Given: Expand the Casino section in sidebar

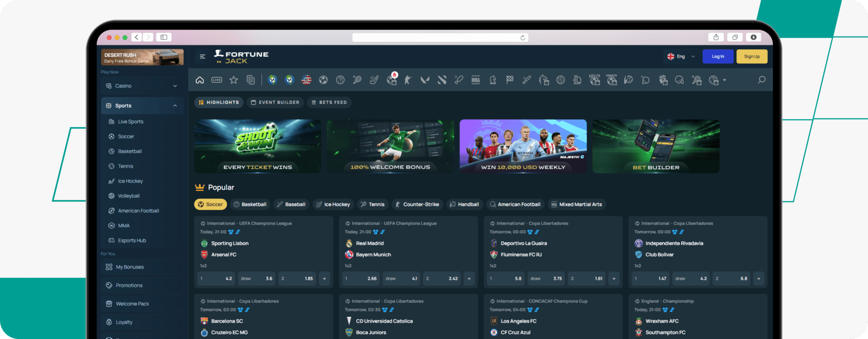Looking at the screenshot, I should 142,86.
